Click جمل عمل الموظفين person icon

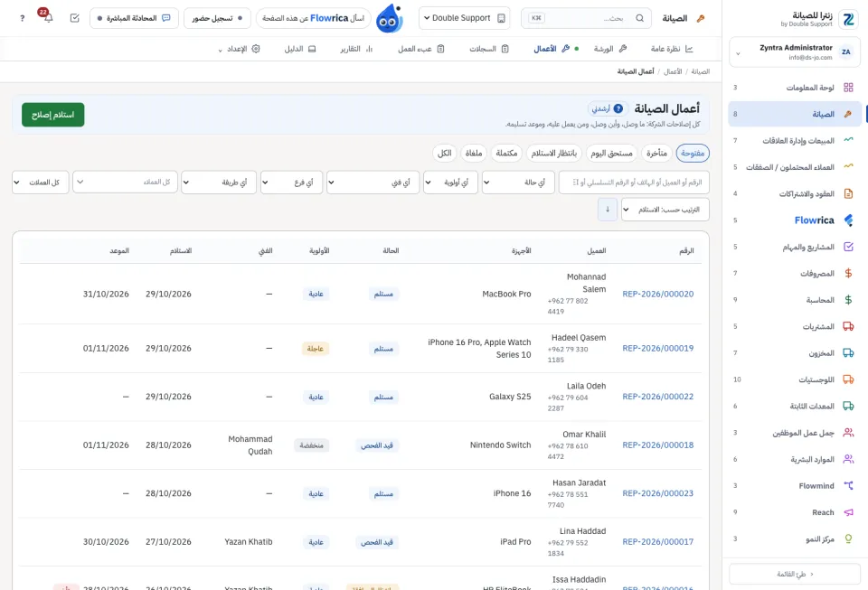click(848, 433)
